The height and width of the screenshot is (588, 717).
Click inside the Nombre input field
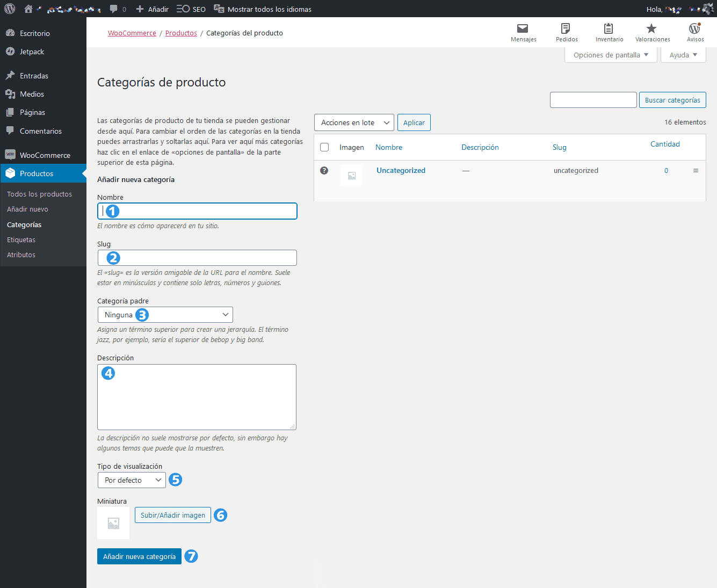197,210
